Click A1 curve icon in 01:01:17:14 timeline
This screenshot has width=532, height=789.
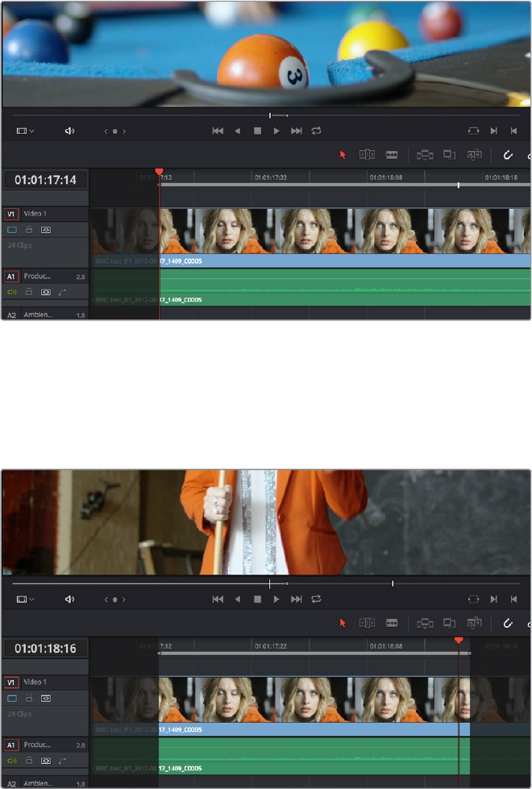point(62,292)
